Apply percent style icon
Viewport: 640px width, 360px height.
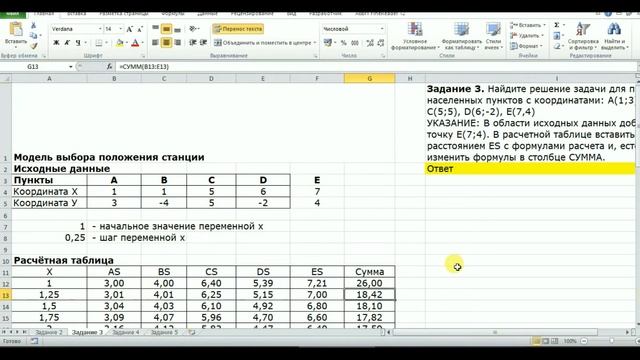344,42
